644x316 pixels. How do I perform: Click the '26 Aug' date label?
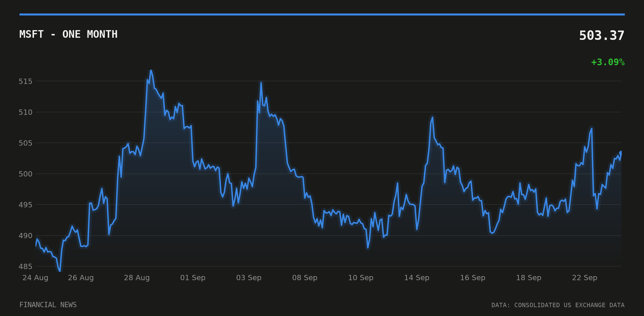pos(81,278)
